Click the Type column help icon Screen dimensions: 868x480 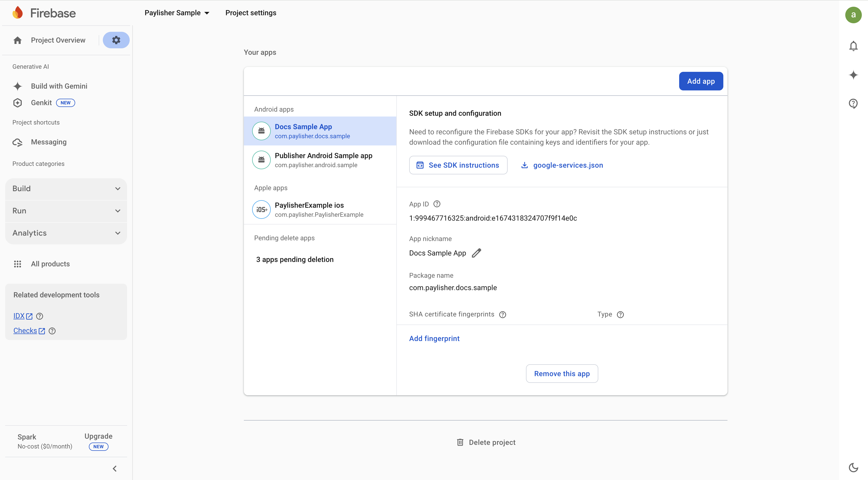coord(620,314)
